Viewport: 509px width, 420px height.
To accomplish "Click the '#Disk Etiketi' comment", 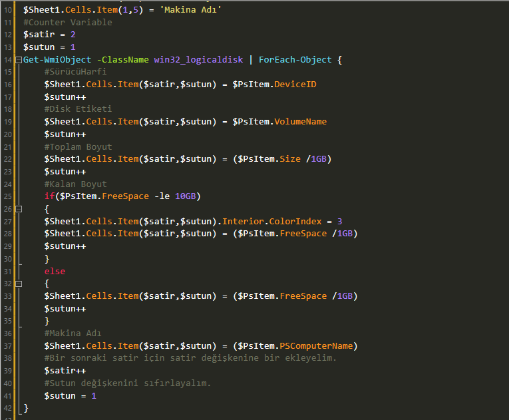I will click(x=78, y=108).
